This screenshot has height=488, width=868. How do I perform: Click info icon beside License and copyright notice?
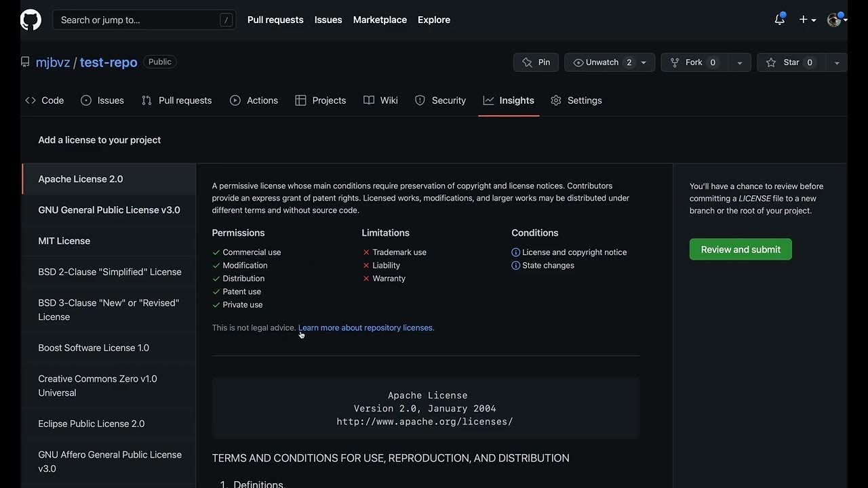coord(515,252)
